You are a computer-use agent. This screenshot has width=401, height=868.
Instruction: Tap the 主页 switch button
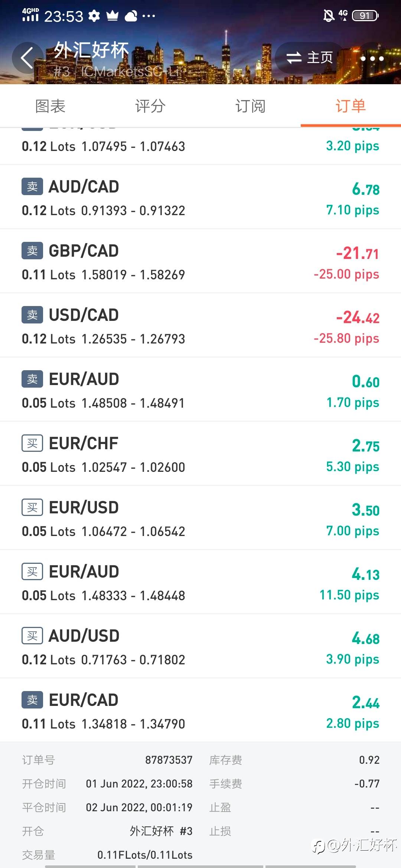tap(310, 57)
